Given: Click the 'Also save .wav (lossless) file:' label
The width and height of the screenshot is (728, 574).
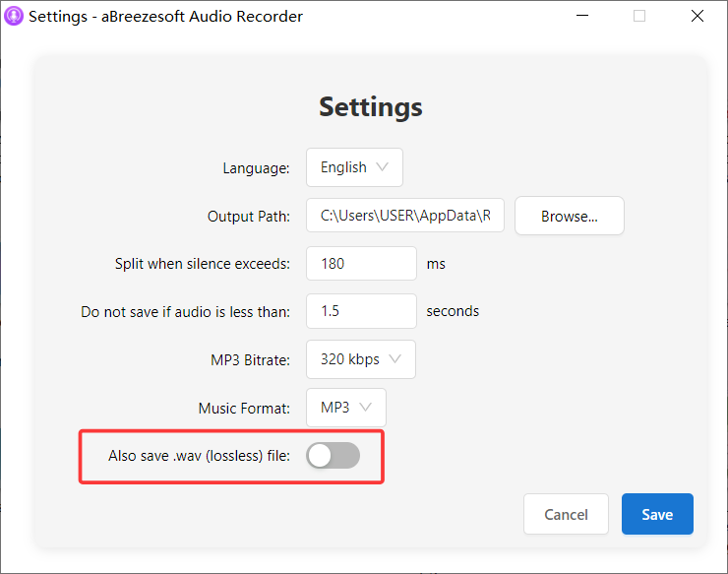Looking at the screenshot, I should point(199,456).
